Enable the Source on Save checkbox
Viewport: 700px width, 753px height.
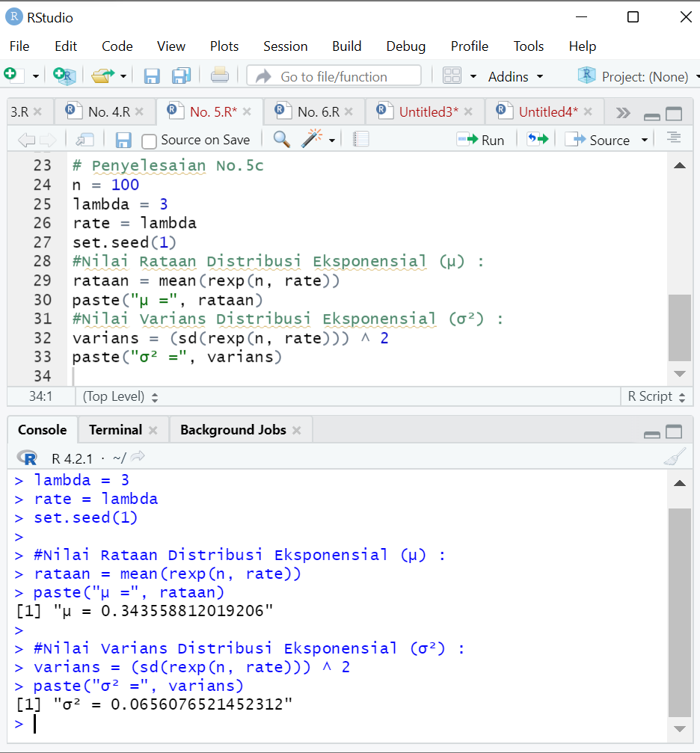click(x=150, y=140)
